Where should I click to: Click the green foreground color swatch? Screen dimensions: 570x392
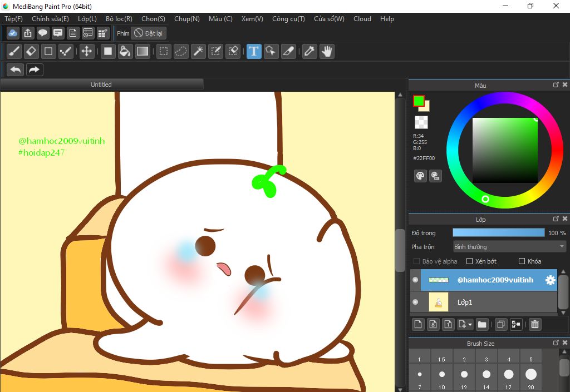click(419, 101)
